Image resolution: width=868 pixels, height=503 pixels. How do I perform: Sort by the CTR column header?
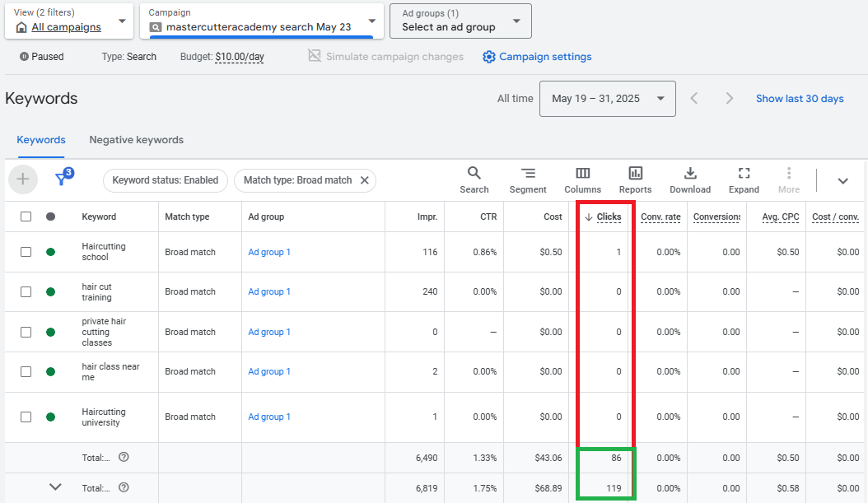[488, 217]
